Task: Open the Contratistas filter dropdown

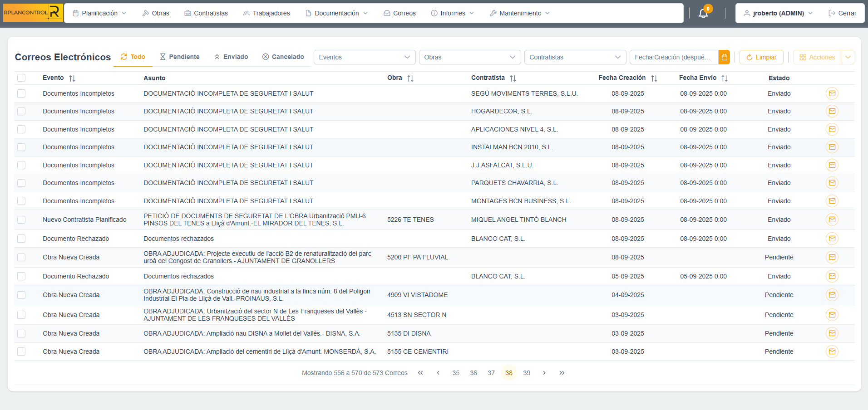Action: pyautogui.click(x=575, y=57)
